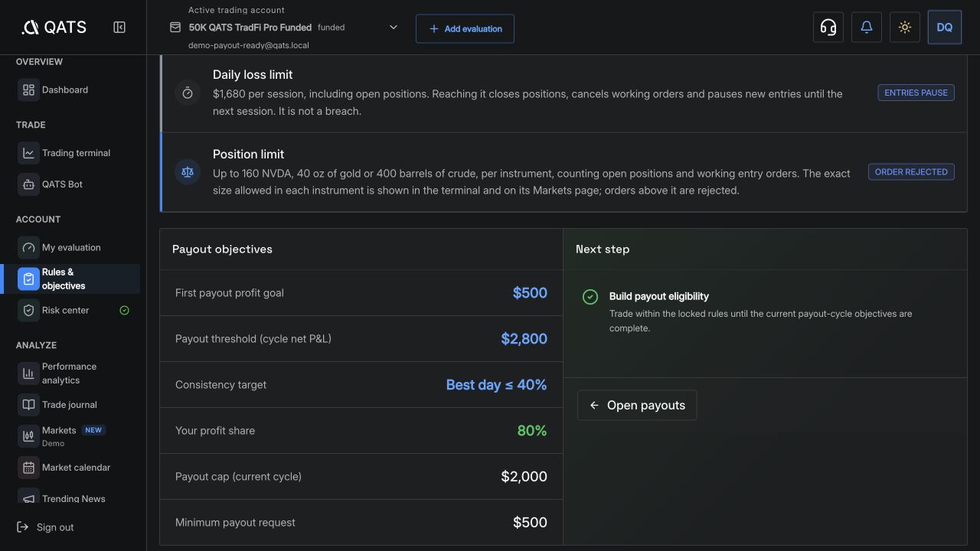Open DQ profile avatar
This screenshot has width=980, height=551.
pyautogui.click(x=944, y=28)
